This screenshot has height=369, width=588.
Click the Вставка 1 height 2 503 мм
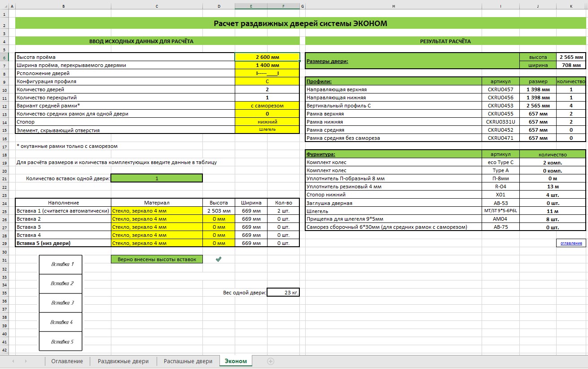click(x=219, y=211)
